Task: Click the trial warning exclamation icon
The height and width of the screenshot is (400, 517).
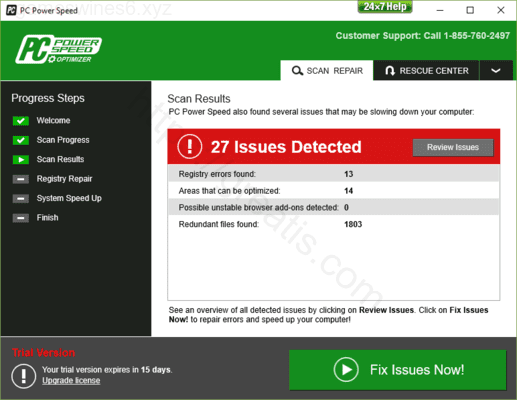Action: 24,376
